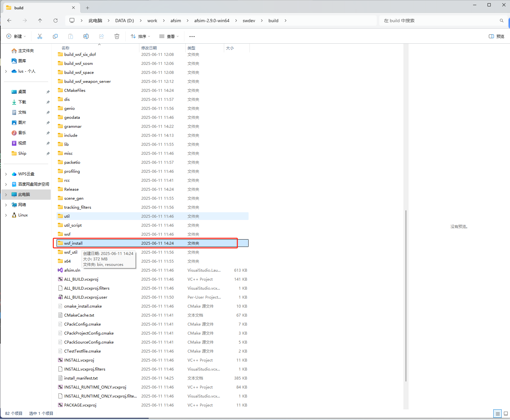Toggle the 预览 preview pane
This screenshot has width=510, height=420.
(x=497, y=36)
